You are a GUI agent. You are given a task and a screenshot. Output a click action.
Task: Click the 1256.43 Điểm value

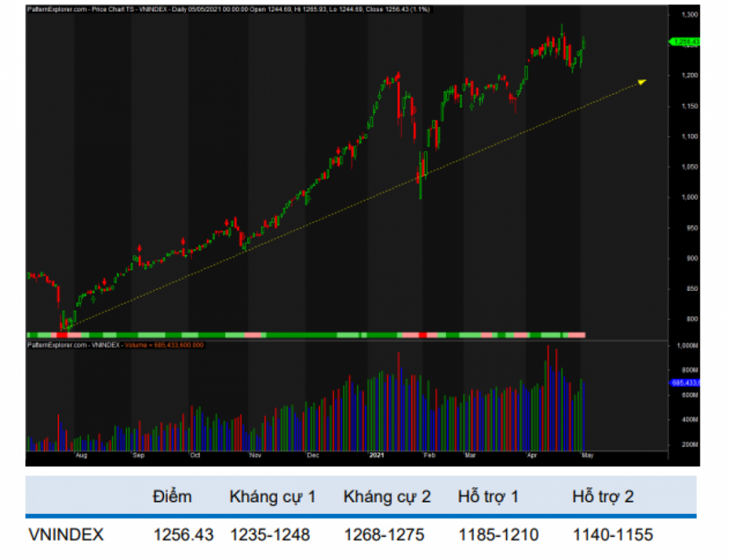(x=183, y=535)
